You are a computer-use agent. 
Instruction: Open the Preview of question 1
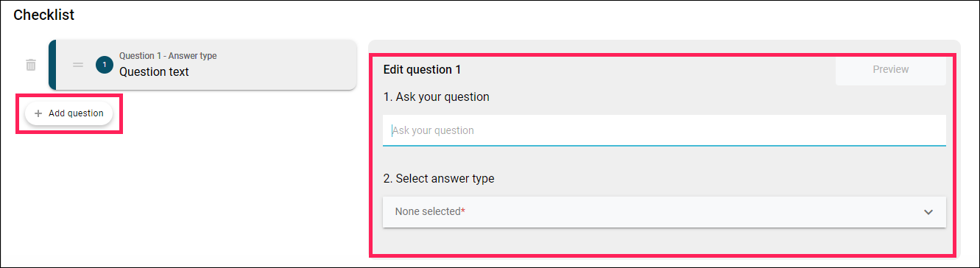tap(891, 69)
